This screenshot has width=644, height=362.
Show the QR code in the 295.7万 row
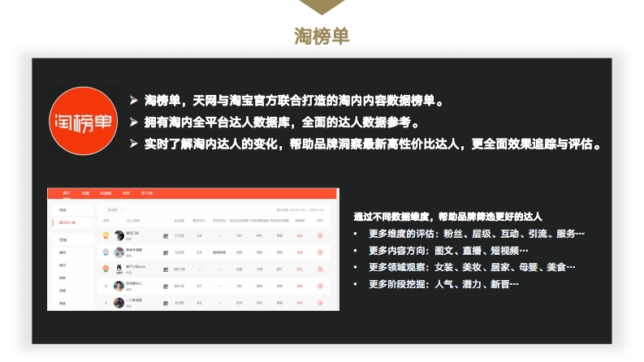[166, 269]
